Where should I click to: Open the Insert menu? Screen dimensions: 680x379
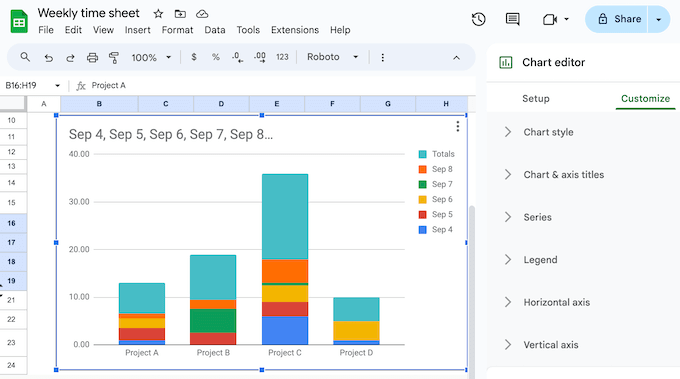point(137,30)
